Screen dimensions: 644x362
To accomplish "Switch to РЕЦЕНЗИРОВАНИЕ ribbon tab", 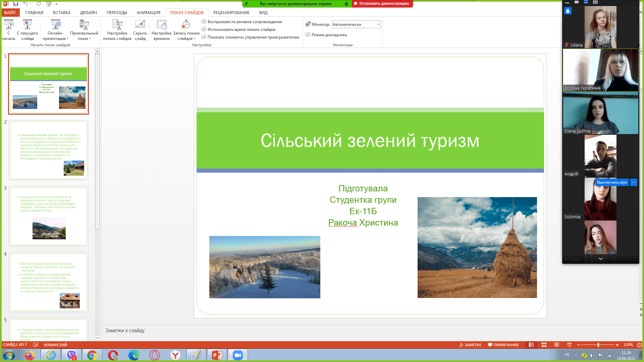I will [x=231, y=12].
